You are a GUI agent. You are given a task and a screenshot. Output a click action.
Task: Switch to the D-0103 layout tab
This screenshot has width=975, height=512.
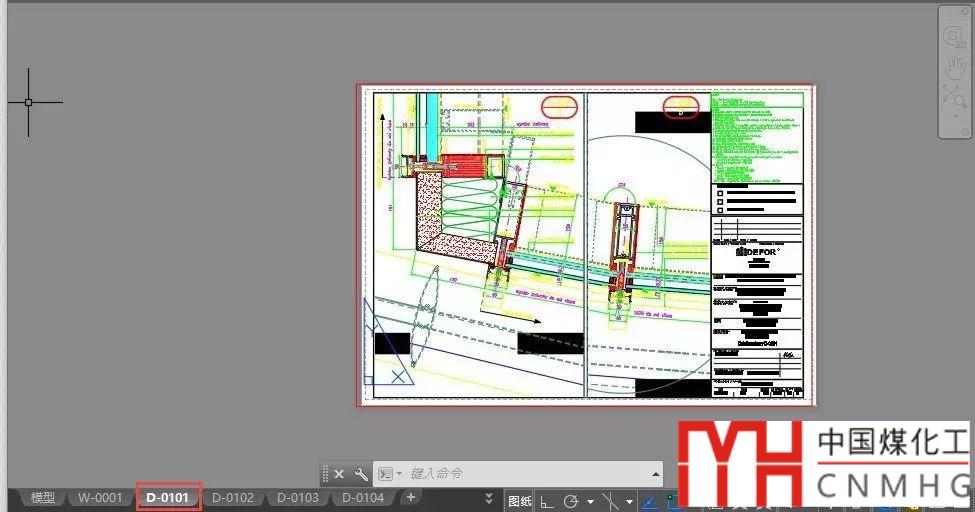pos(298,498)
